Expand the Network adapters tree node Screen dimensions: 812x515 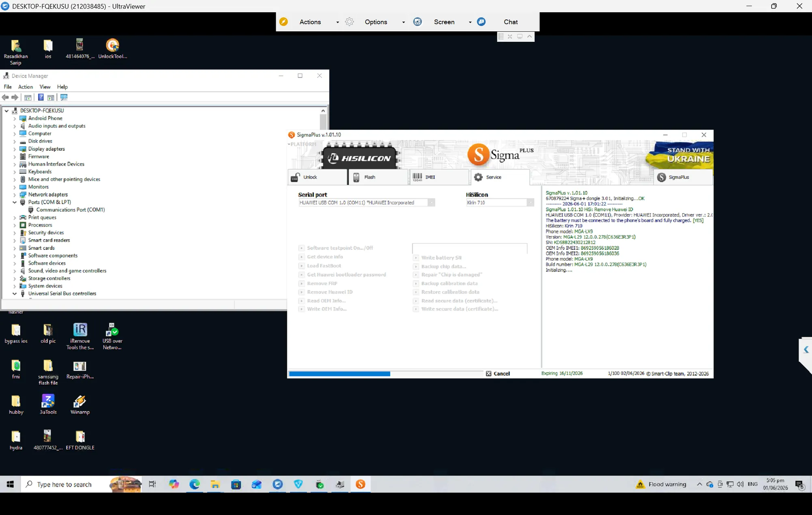coord(15,195)
